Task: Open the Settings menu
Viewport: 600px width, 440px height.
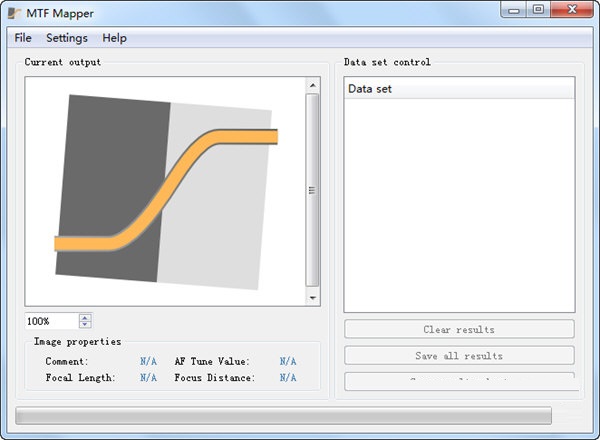Action: [x=67, y=38]
